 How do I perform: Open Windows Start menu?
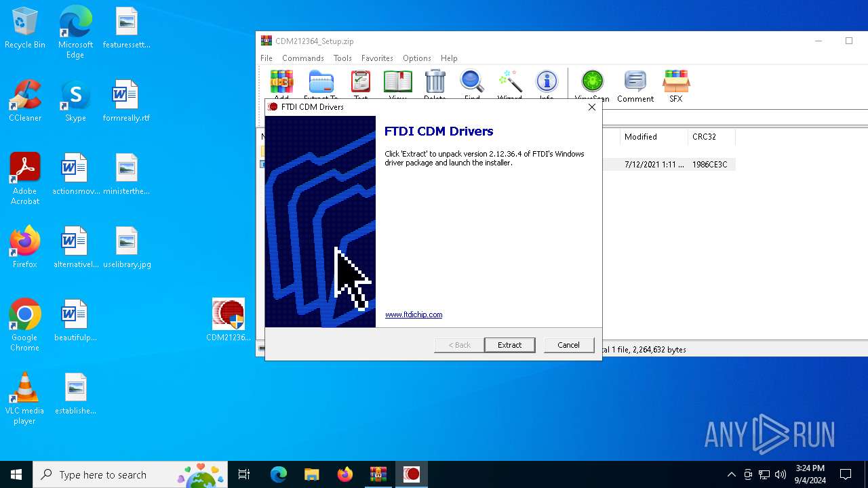pos(16,474)
